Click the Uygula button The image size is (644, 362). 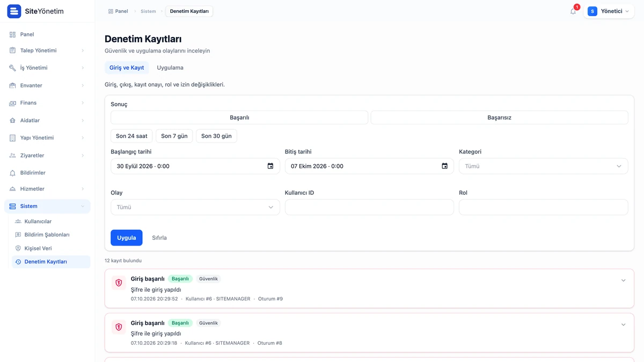click(127, 238)
